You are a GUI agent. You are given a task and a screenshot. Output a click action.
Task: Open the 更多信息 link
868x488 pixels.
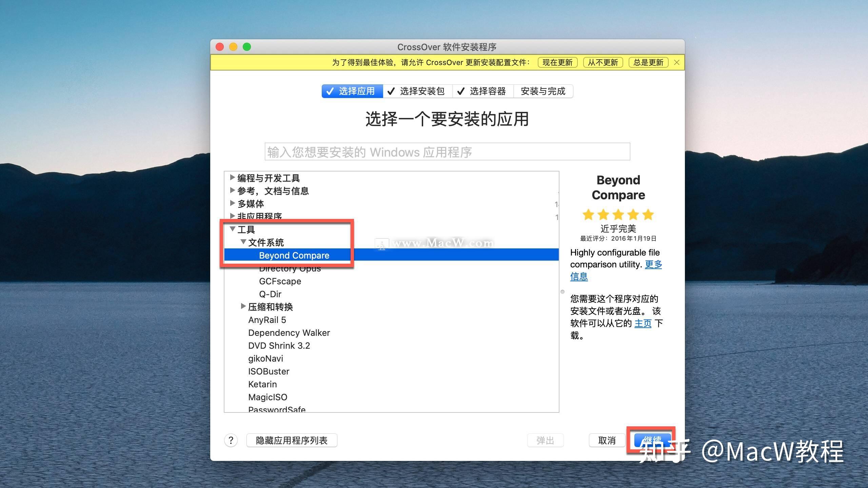[653, 264]
